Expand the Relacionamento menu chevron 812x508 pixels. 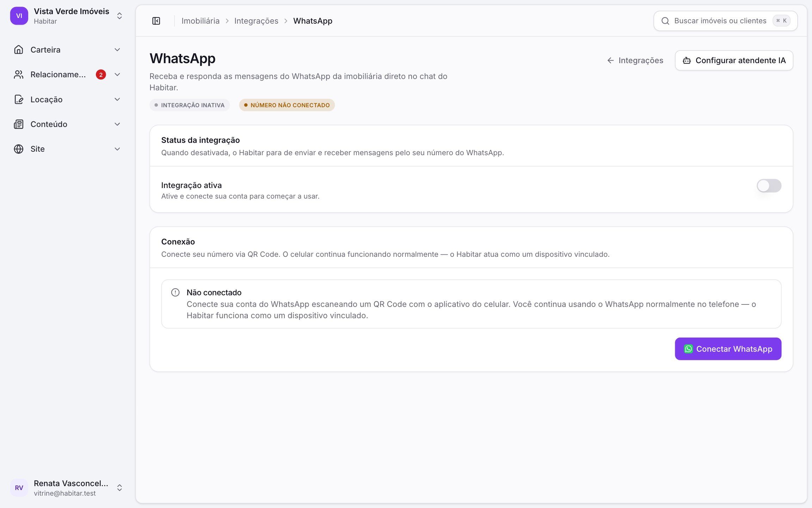click(x=117, y=74)
